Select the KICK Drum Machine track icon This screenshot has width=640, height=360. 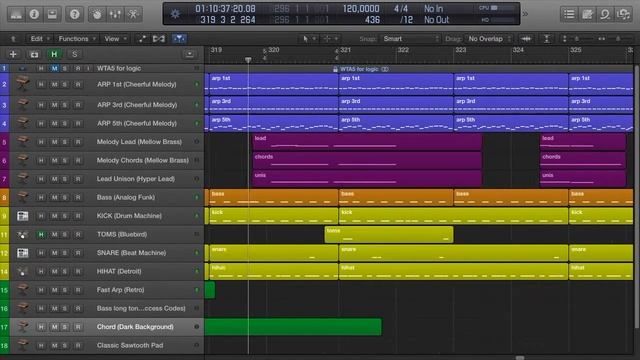pyautogui.click(x=22, y=216)
